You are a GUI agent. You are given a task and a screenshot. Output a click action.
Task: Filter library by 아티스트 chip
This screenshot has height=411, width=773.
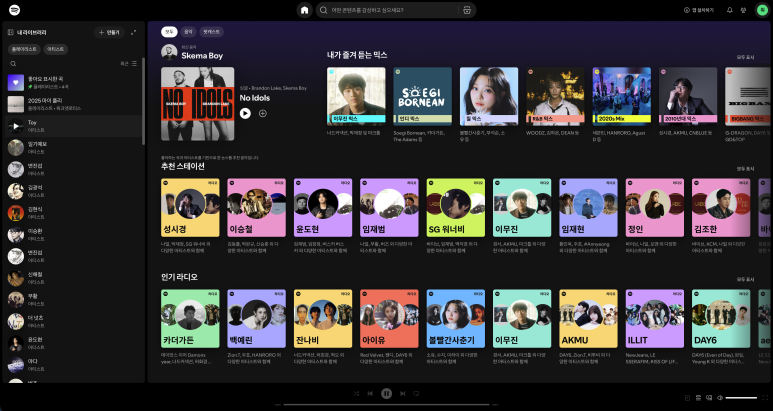(x=56, y=49)
